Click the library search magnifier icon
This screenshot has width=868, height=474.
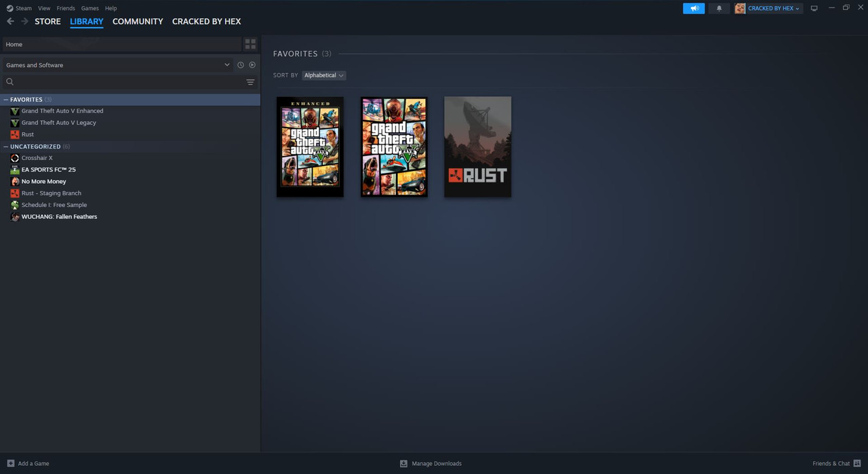click(9, 81)
